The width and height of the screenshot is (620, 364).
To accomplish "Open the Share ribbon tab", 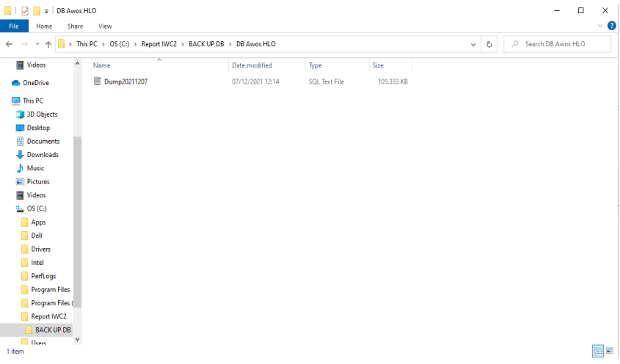I will 75,26.
